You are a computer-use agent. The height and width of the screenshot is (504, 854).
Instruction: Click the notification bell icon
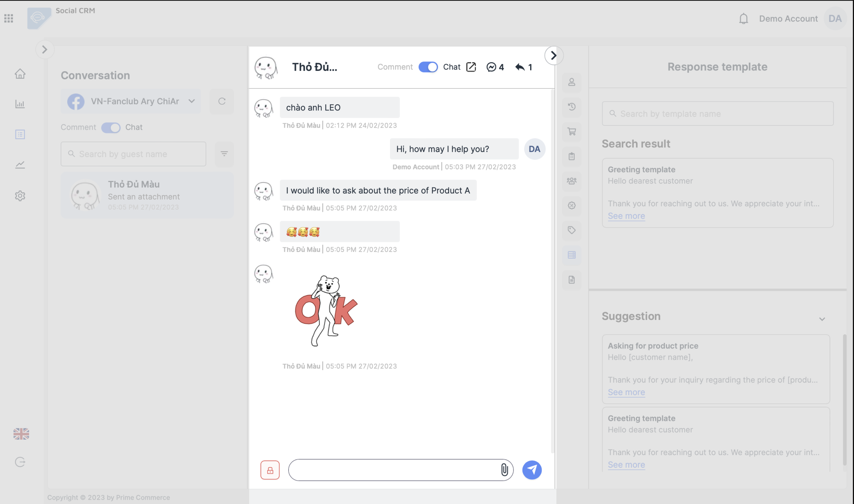click(743, 19)
